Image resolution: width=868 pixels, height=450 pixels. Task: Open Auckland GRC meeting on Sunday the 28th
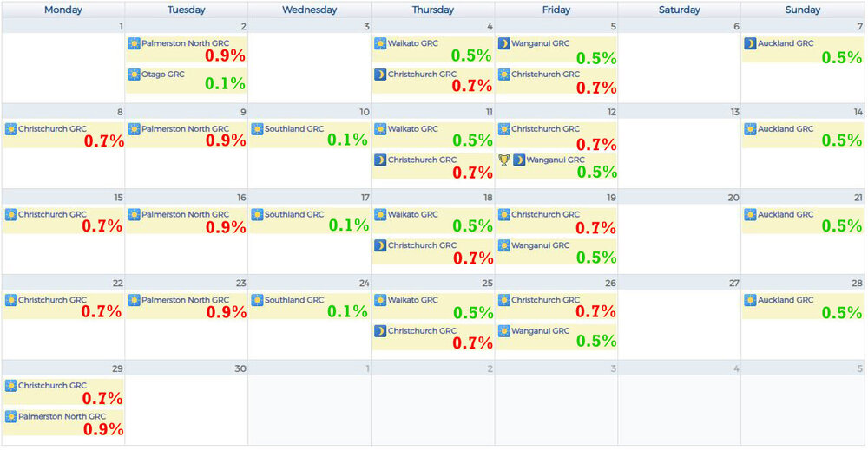(786, 300)
